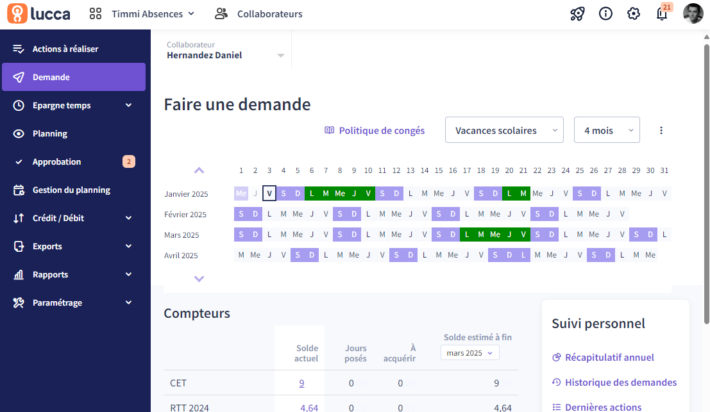Expand Epargne temps submenu

74,105
